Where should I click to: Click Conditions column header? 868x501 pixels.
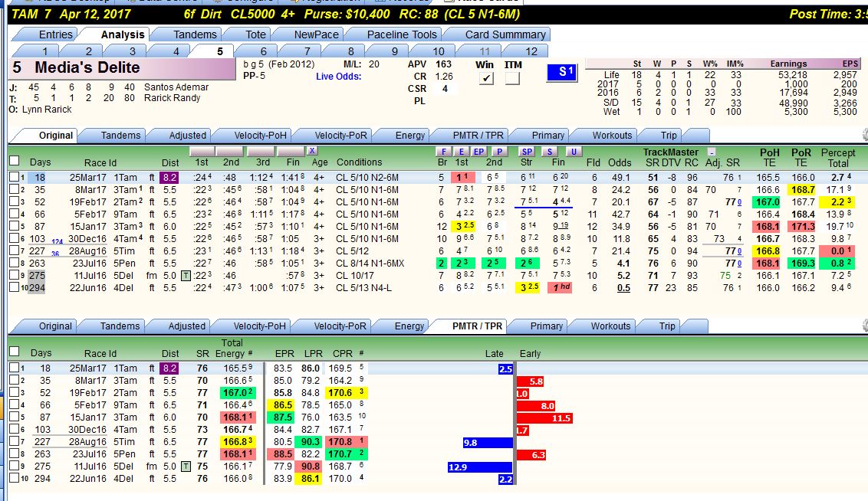pyautogui.click(x=360, y=162)
